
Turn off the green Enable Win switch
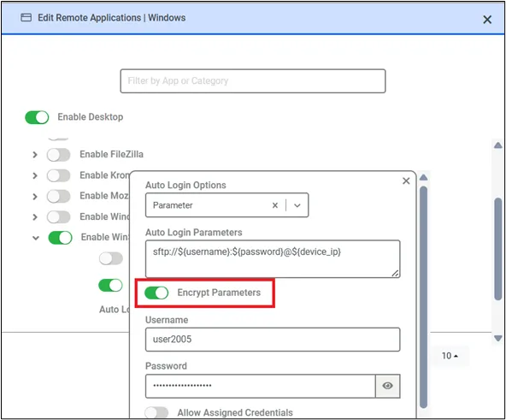tap(60, 238)
